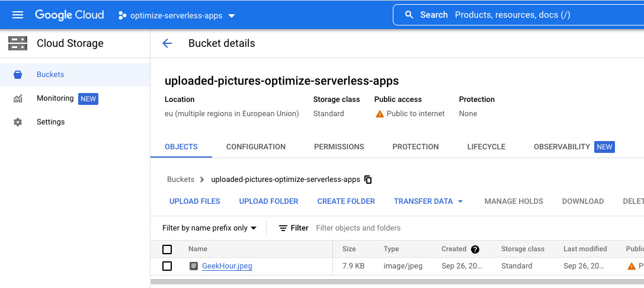Click the Create Folder button
644x288 pixels.
346,201
